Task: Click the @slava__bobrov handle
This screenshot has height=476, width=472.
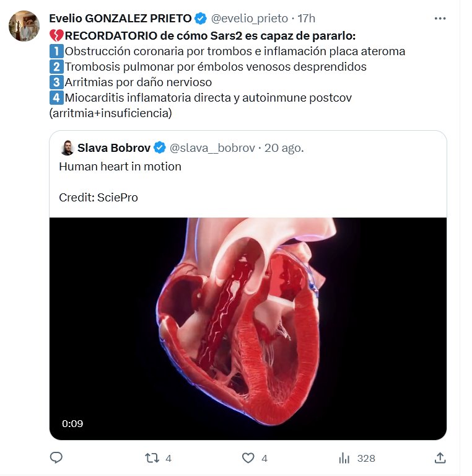Action: [x=212, y=148]
